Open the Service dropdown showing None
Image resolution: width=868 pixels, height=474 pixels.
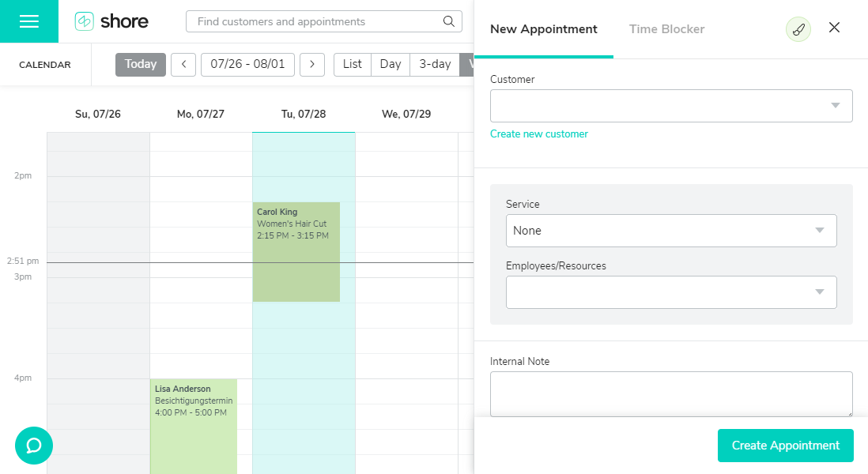pyautogui.click(x=671, y=231)
